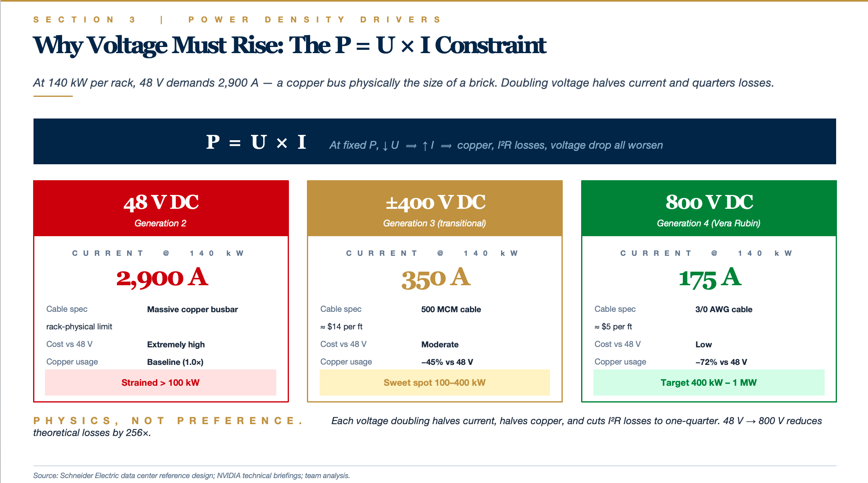Select the banner text about I²R losses worsening
The width and height of the screenshot is (868, 483).
(496, 145)
